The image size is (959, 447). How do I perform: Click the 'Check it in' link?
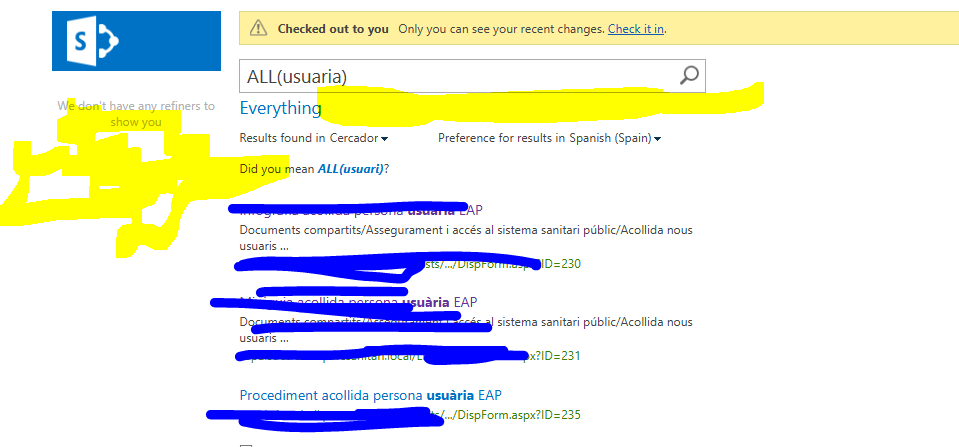[635, 29]
